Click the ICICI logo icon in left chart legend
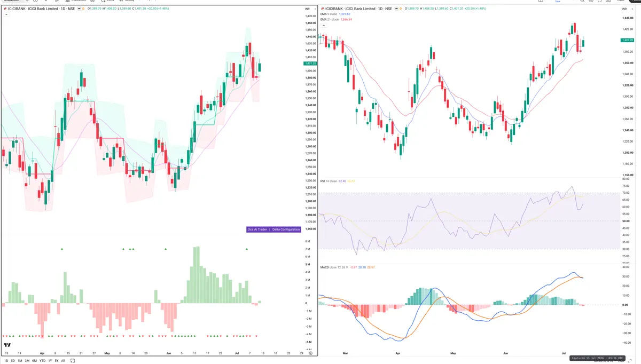The height and width of the screenshot is (364, 641). coord(5,9)
